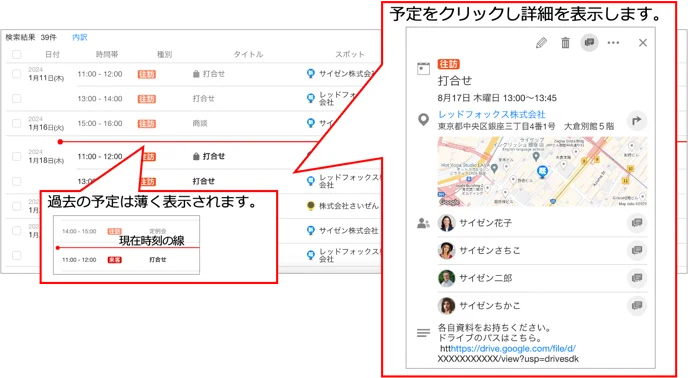Close the schedule detail panel
Image resolution: width=688 pixels, height=378 pixels.
[643, 43]
